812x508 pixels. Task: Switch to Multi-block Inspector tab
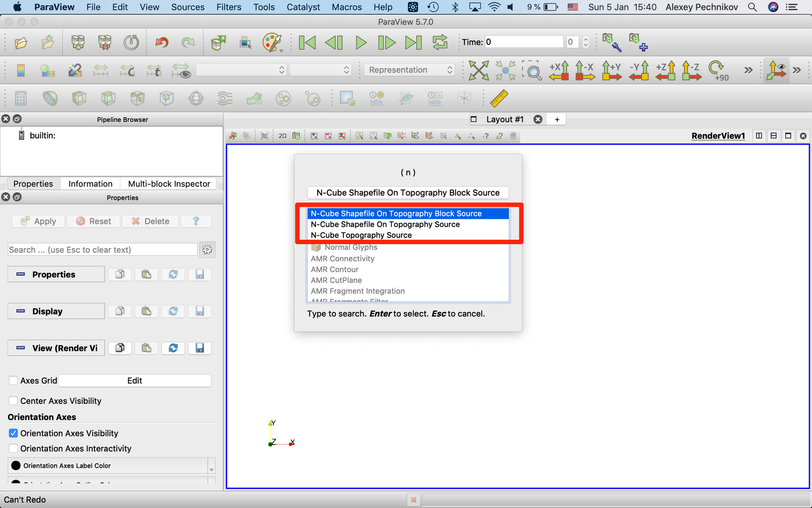click(x=169, y=184)
